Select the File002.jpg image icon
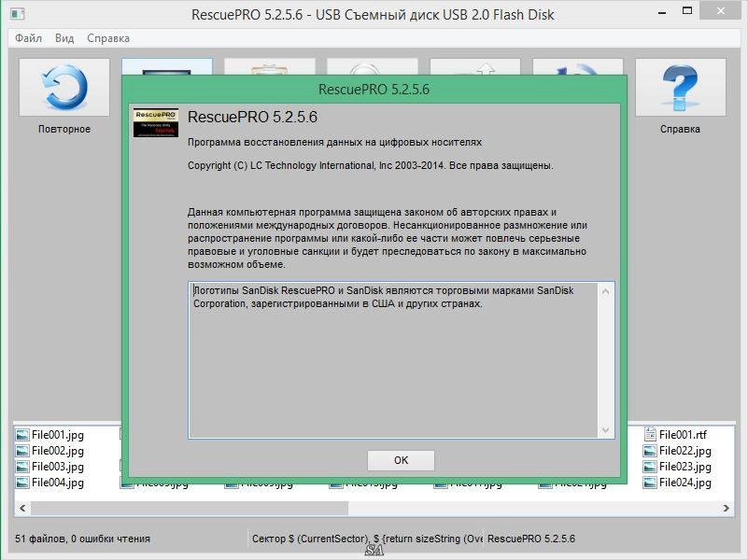748x560 pixels. pos(21,451)
